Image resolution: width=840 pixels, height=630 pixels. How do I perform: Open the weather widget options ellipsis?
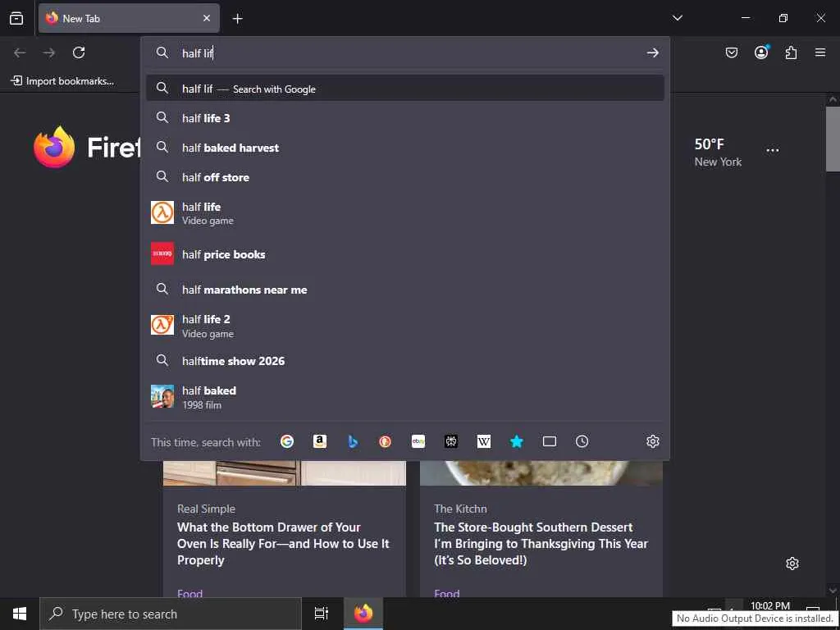773,151
